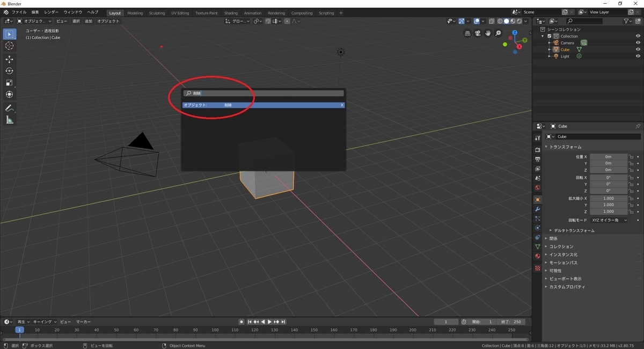The width and height of the screenshot is (644, 349).
Task: Click the オブジェクト: 削除 search result
Action: [x=263, y=105]
